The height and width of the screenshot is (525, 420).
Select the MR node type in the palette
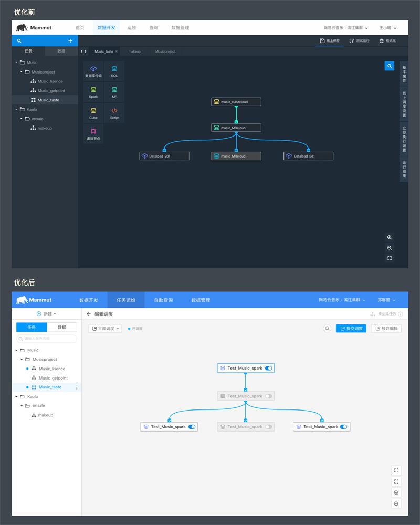tap(114, 92)
